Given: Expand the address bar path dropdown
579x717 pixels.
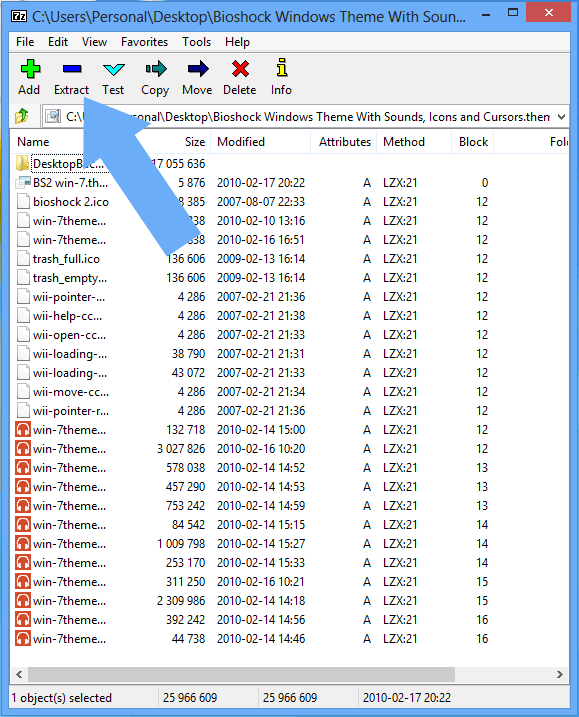Looking at the screenshot, I should pos(561,117).
